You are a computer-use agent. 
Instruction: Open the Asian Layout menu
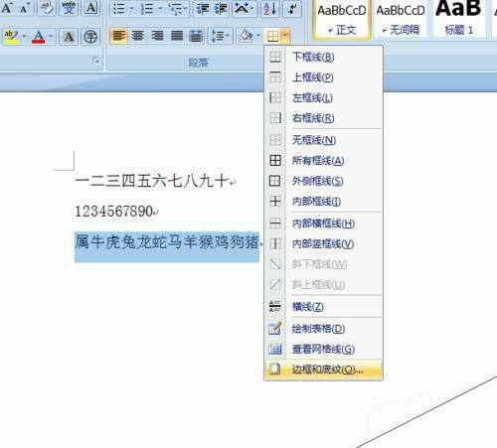(x=245, y=9)
